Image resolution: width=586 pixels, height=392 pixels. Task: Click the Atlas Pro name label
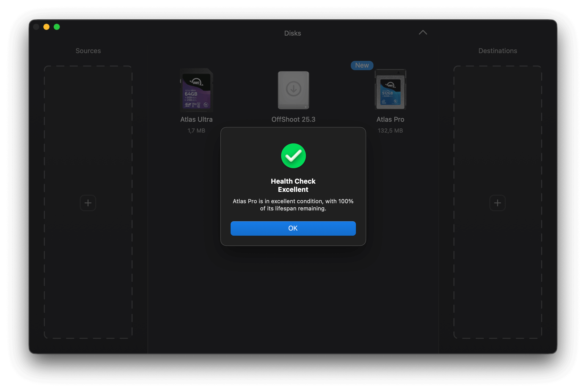(x=390, y=119)
